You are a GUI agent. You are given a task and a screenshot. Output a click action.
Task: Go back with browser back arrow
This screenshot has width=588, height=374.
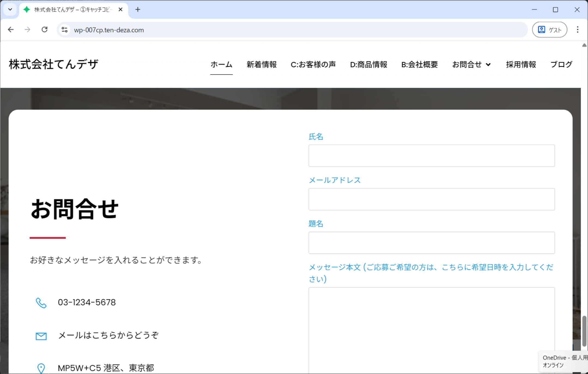pos(11,30)
